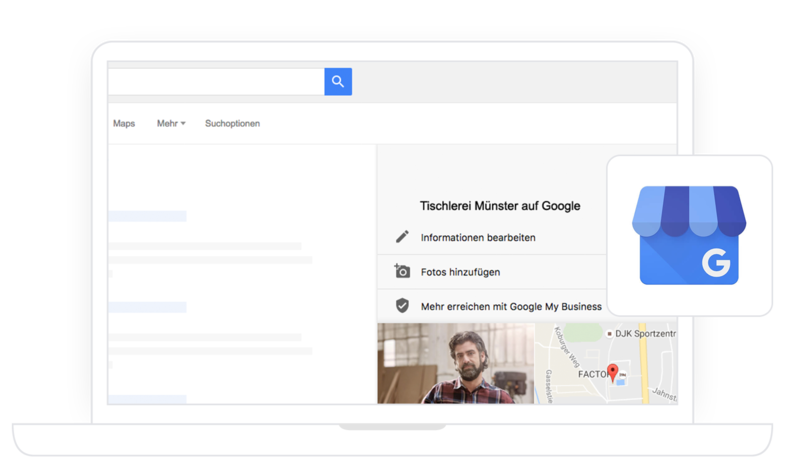Click the Google My Business storefront logo

coord(689,235)
